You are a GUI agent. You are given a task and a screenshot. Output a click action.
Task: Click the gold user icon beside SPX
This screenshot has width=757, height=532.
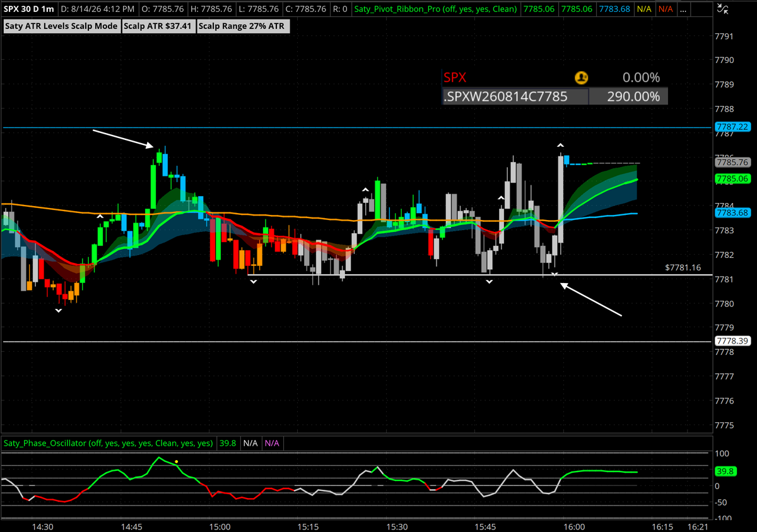581,78
